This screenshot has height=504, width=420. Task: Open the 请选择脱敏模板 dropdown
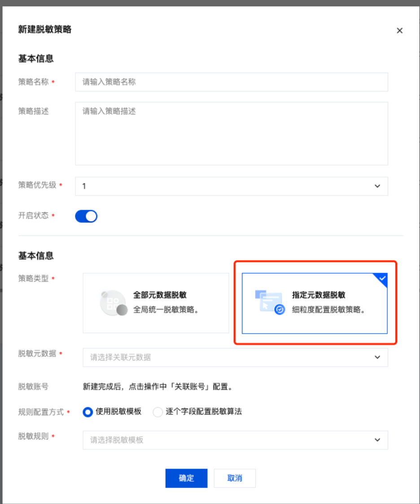[236, 440]
